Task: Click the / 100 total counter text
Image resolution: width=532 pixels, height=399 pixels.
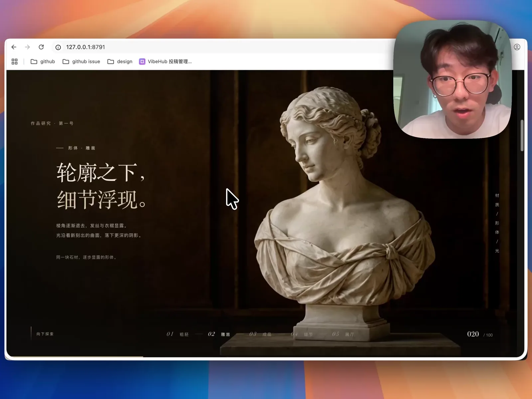Action: (488, 335)
